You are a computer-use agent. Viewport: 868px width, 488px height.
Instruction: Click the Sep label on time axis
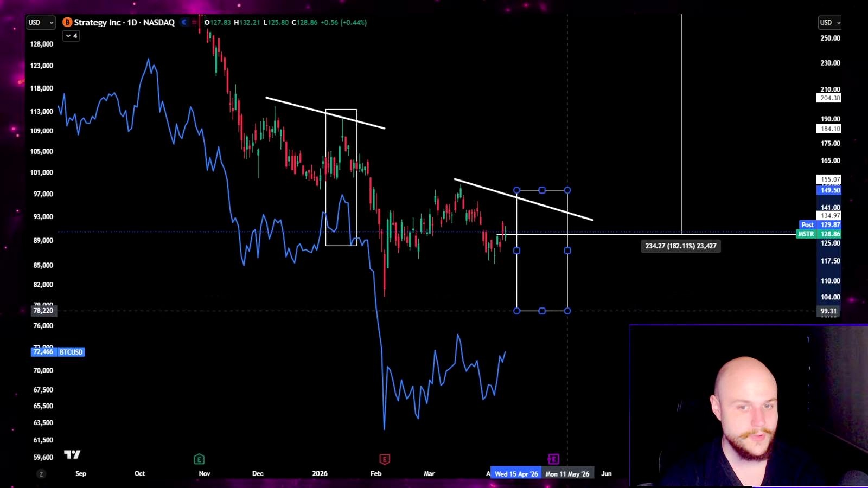[x=81, y=474]
